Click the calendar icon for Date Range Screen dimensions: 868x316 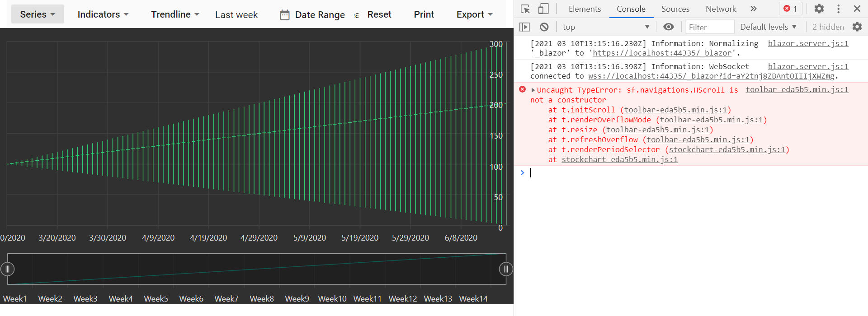click(284, 15)
